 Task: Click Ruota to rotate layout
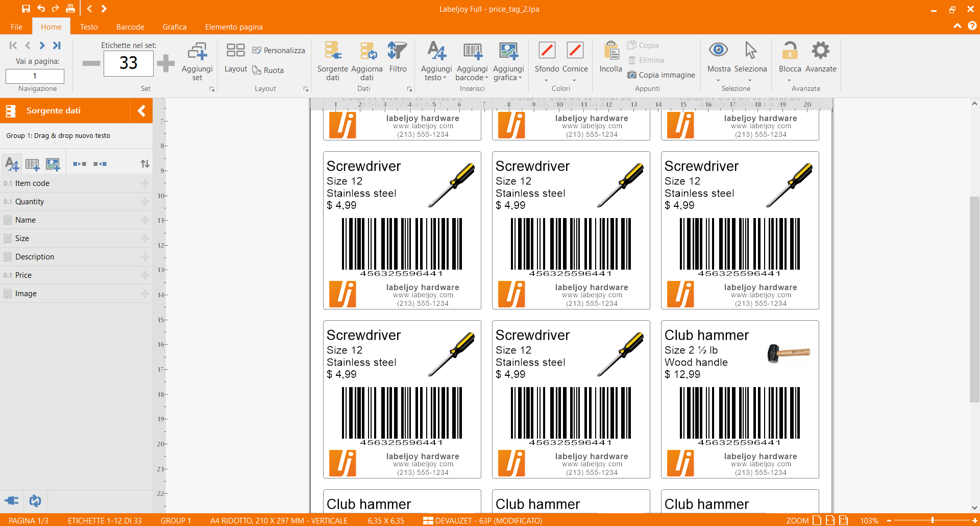click(268, 70)
